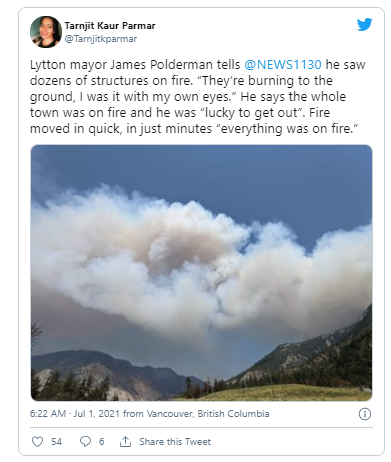The width and height of the screenshot is (391, 462).
Task: Click the 6 replies count
Action: pos(101,442)
